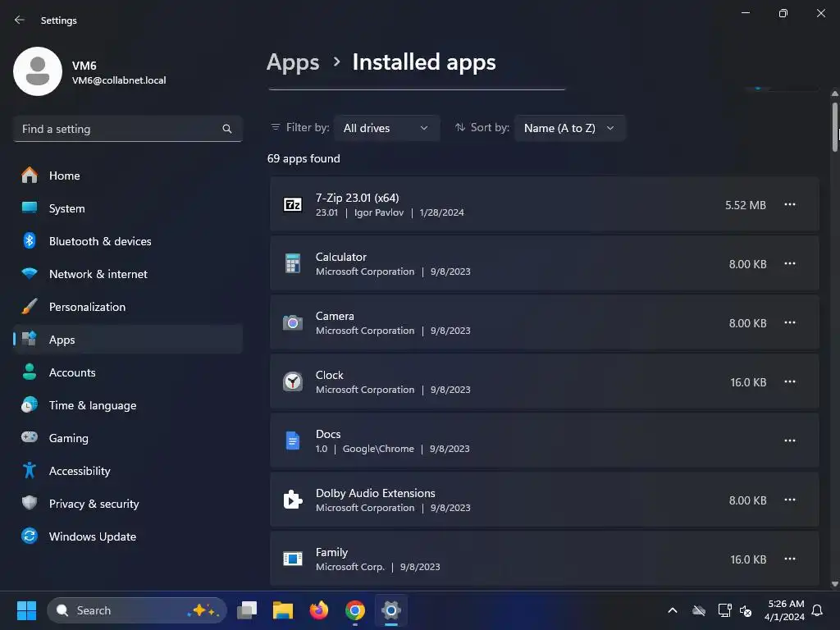This screenshot has width=840, height=630.
Task: Open the Sort by Name dropdown
Action: pos(569,128)
